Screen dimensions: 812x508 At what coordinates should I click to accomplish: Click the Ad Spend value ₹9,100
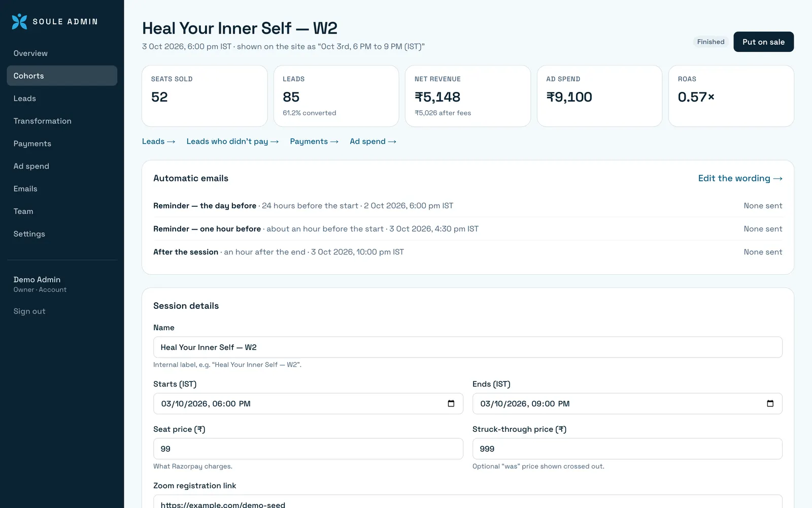(569, 97)
